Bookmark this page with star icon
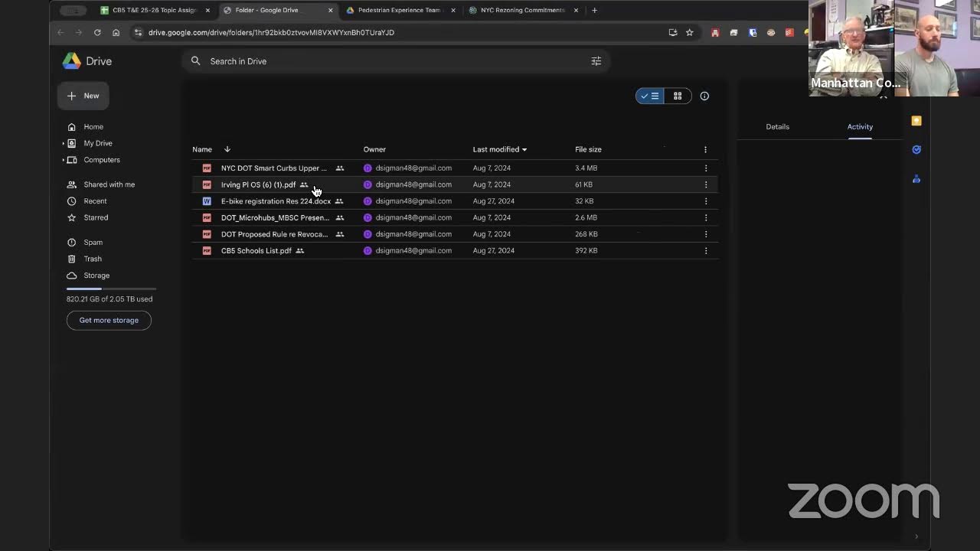This screenshot has width=980, height=551. pyautogui.click(x=689, y=33)
